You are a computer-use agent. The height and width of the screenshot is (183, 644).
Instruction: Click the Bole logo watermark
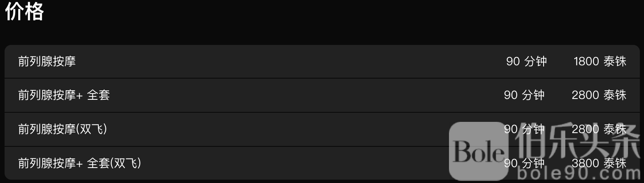click(x=479, y=152)
